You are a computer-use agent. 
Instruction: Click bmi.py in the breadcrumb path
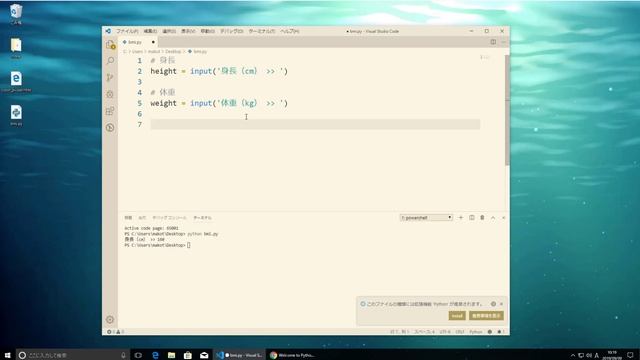198,51
